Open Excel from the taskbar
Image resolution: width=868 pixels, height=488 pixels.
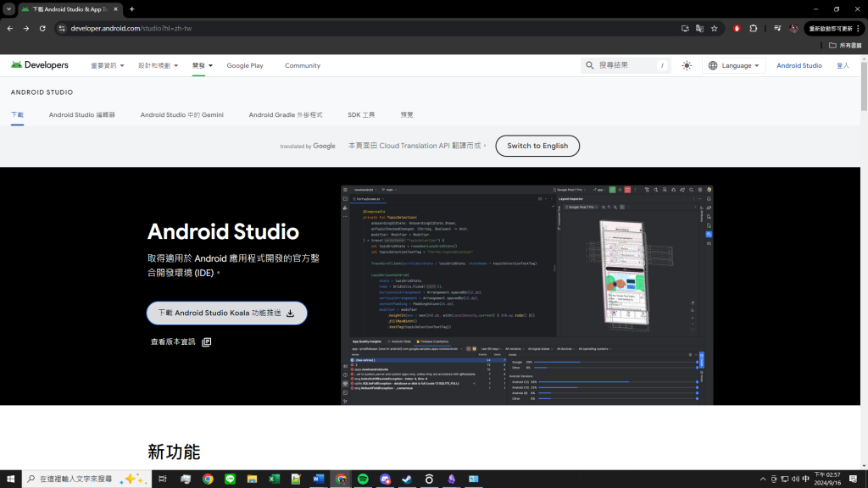[x=274, y=480]
